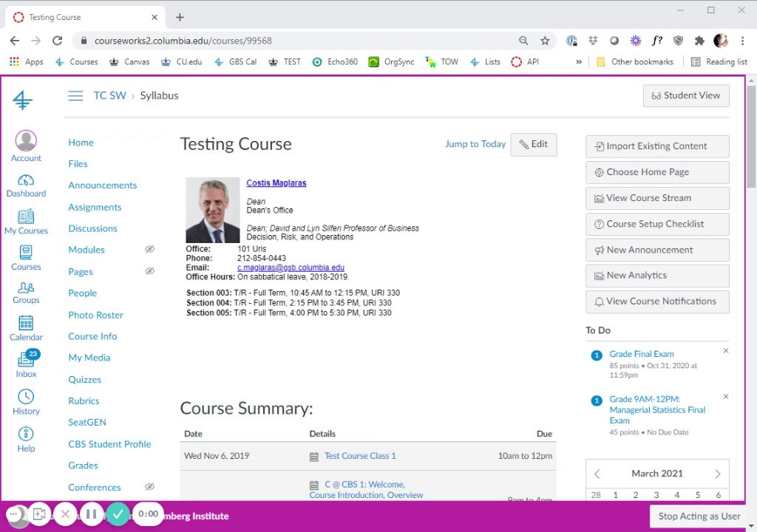Image resolution: width=757 pixels, height=532 pixels.
Task: Open Assignments in course menu
Action: tap(95, 207)
